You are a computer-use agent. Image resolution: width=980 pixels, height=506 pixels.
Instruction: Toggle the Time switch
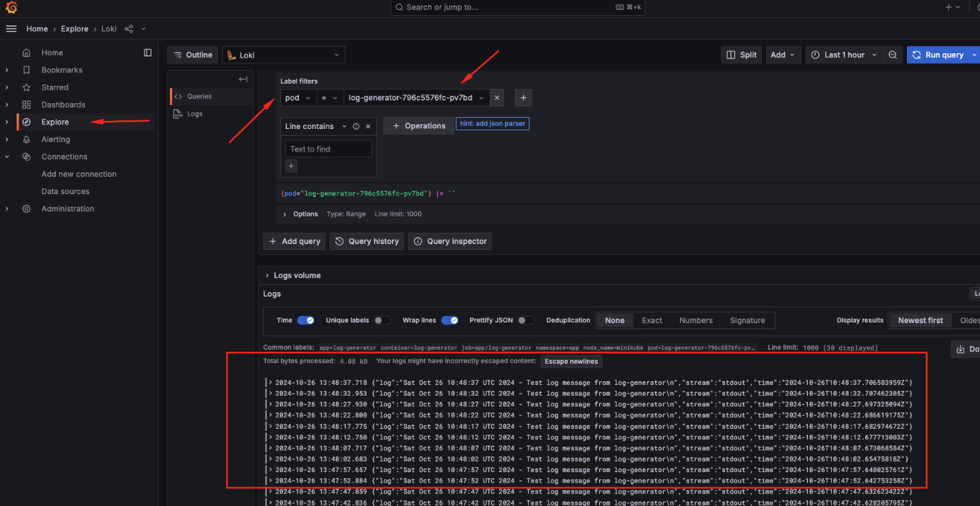point(306,320)
